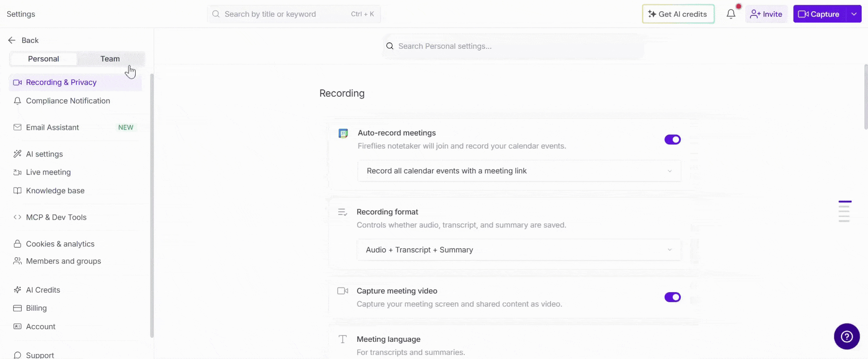Click the calendar icon beside Auto-record meetings
Screen dimensions: 868x359
(x=343, y=133)
